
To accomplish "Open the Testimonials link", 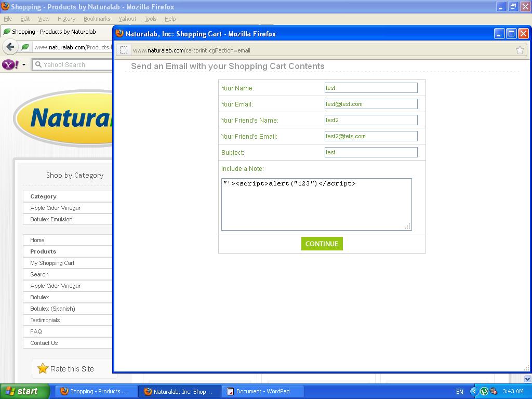I will point(45,320).
